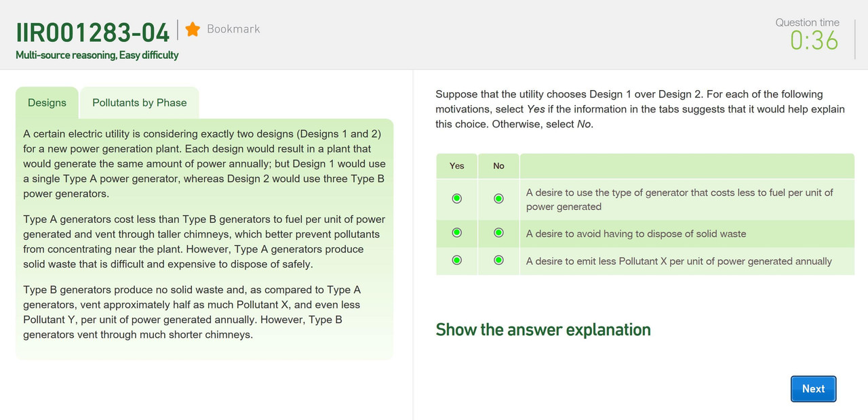Click the Multi-source reasoning difficulty label
The width and height of the screenshot is (868, 420).
(97, 56)
